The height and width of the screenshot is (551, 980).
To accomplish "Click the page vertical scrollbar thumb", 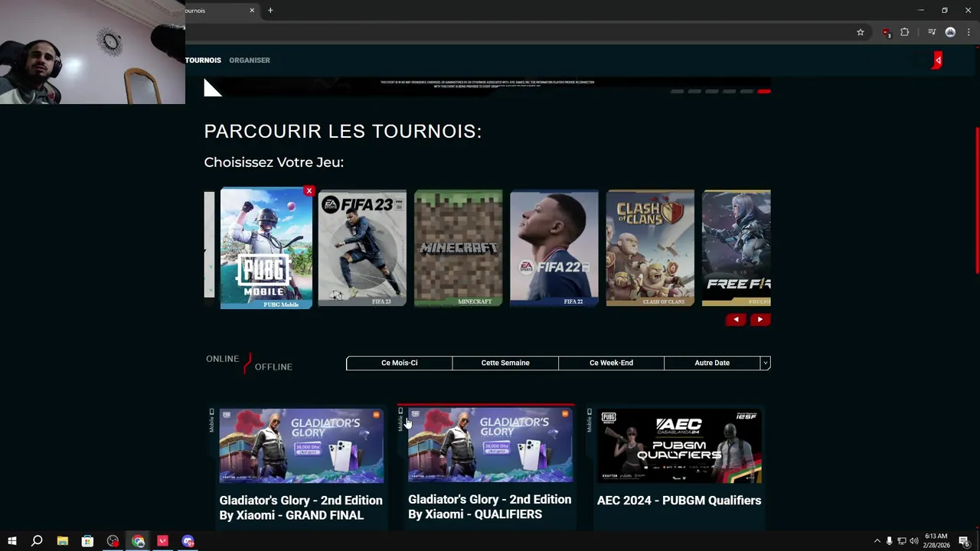I will (x=977, y=199).
